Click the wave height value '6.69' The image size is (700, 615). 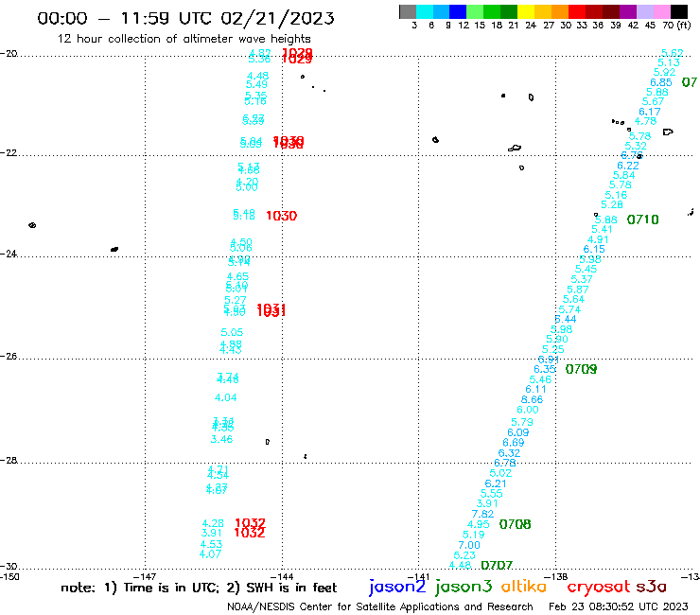pyautogui.click(x=514, y=443)
